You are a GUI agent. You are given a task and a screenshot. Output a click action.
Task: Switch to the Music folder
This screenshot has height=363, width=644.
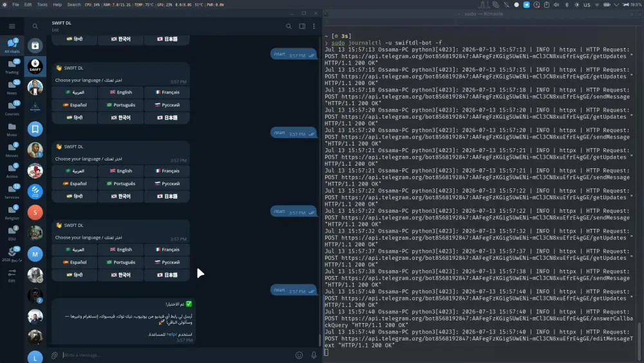point(12,130)
